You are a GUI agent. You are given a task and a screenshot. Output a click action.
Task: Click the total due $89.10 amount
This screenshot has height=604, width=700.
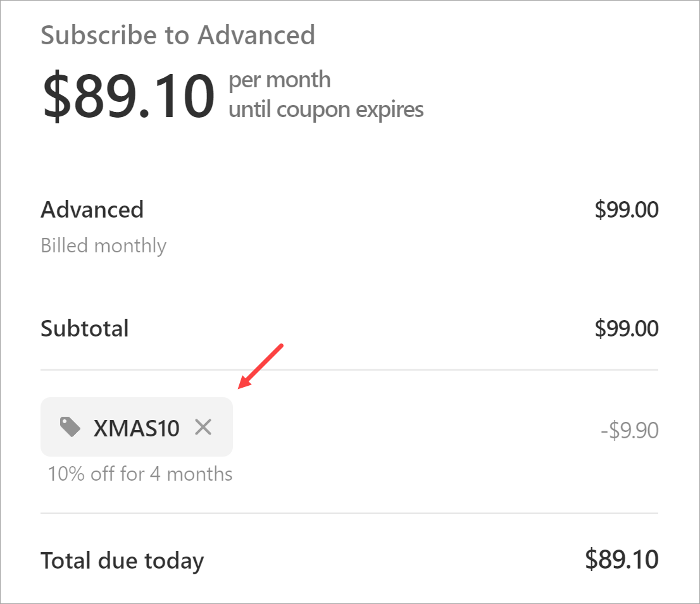coord(621,559)
